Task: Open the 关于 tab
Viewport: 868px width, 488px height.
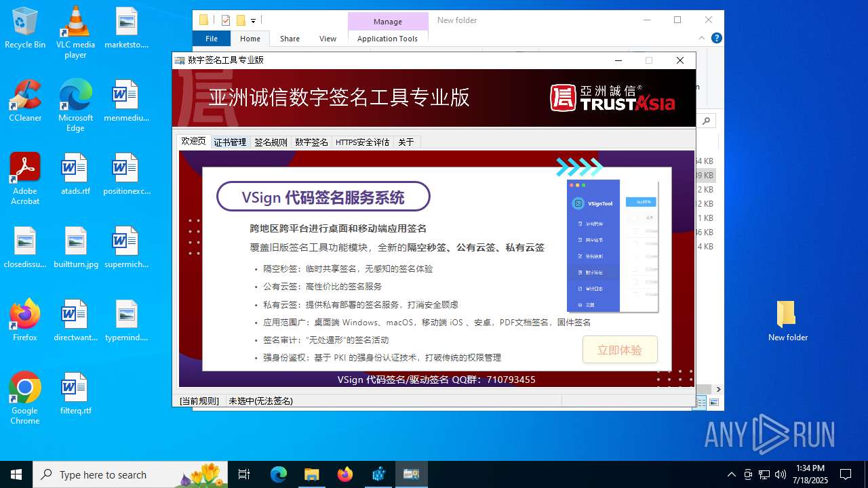Action: coord(406,142)
